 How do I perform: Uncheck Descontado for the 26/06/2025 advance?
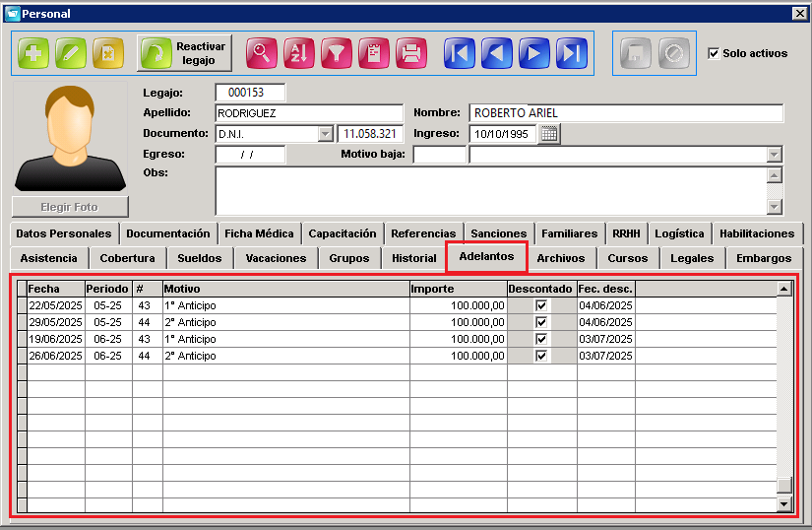click(x=541, y=356)
